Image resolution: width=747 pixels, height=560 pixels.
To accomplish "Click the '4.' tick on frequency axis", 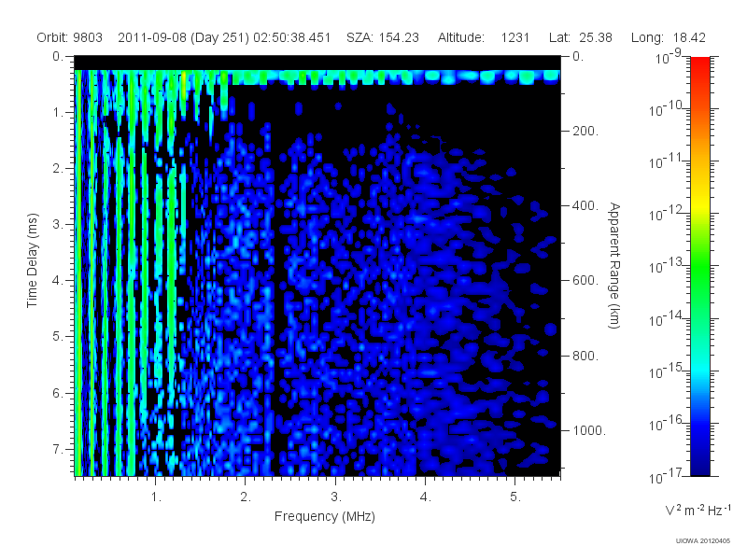I will [426, 497].
